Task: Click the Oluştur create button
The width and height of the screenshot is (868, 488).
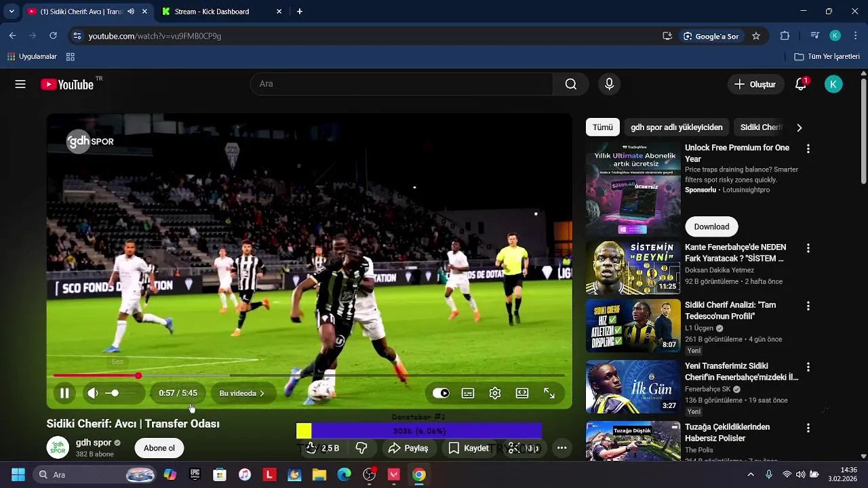Action: coord(755,84)
